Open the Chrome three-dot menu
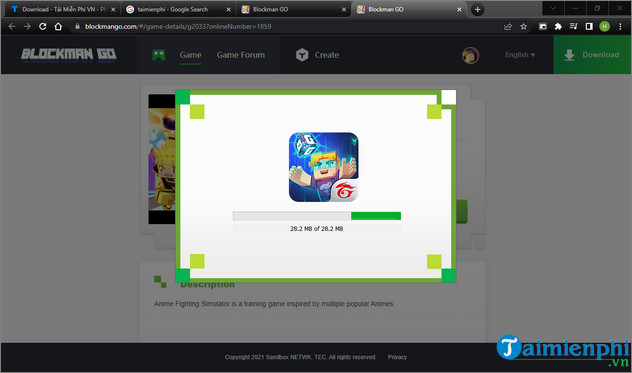Viewport: 632px width, 373px height. click(620, 27)
